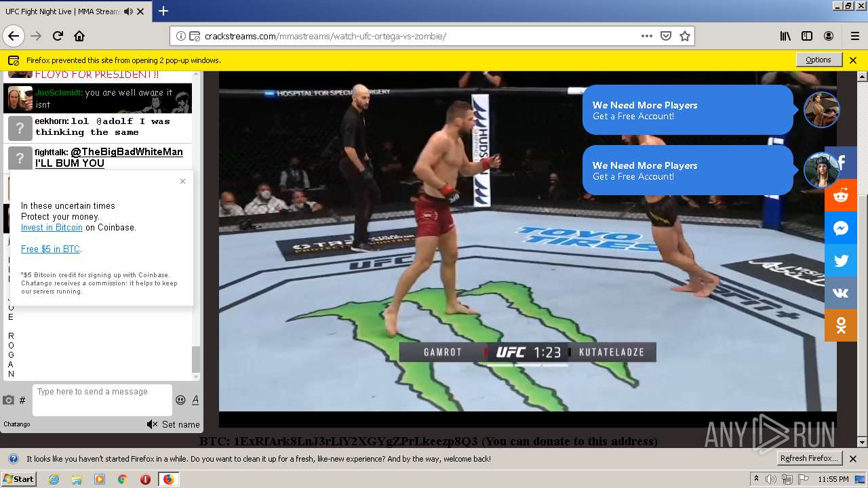Toggle the sidebar view

(807, 36)
